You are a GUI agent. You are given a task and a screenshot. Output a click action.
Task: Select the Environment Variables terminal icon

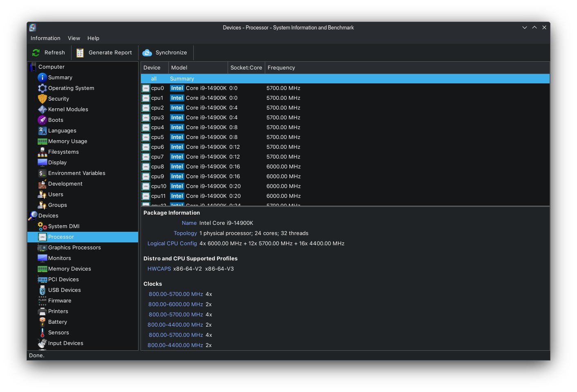[42, 173]
